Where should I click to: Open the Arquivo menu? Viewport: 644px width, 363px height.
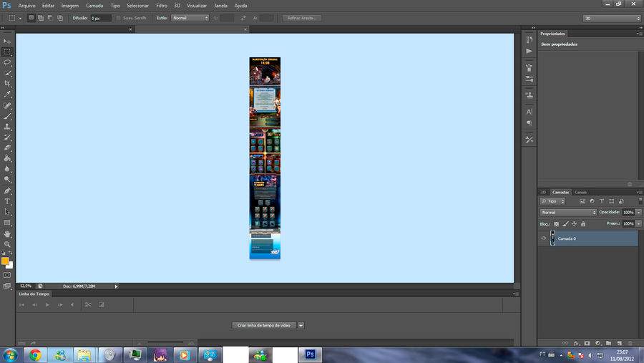coord(26,6)
